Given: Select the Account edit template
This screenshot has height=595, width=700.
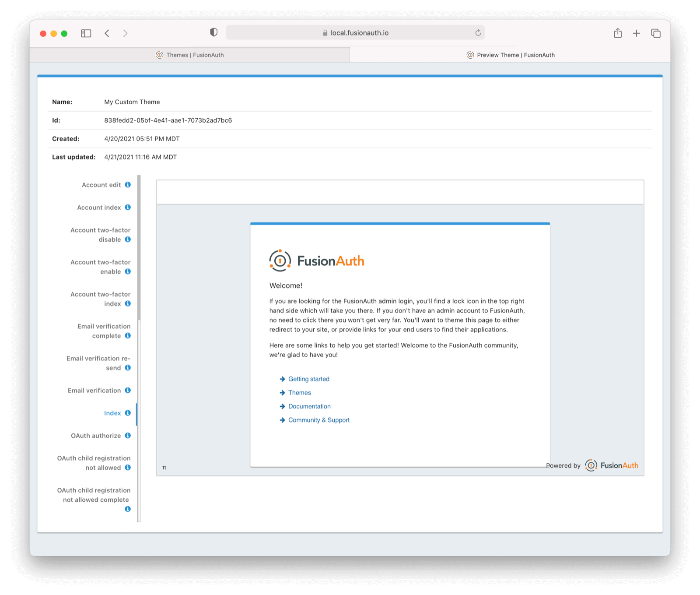Looking at the screenshot, I should click(101, 185).
